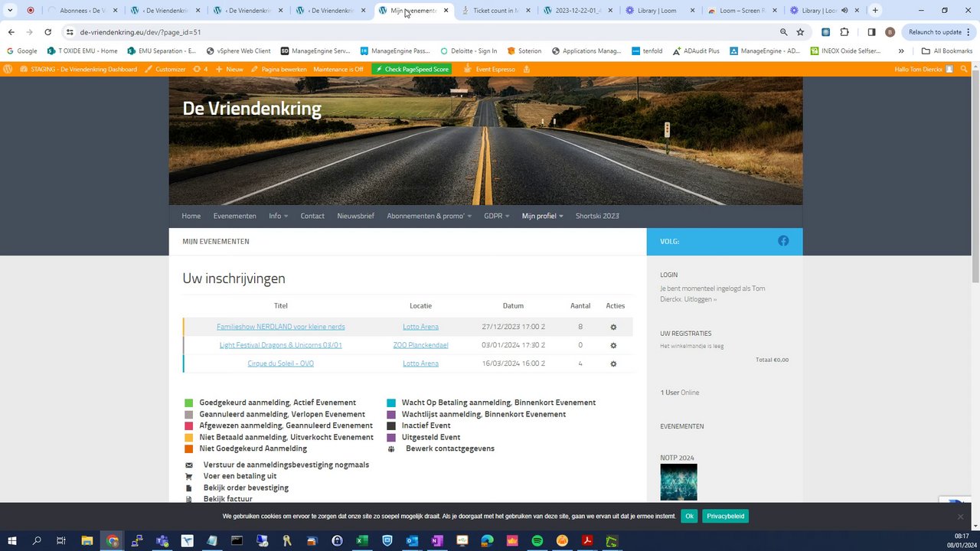Image resolution: width=980 pixels, height=551 pixels.
Task: Click Pagina bewerken in admin bar
Action: 279,69
